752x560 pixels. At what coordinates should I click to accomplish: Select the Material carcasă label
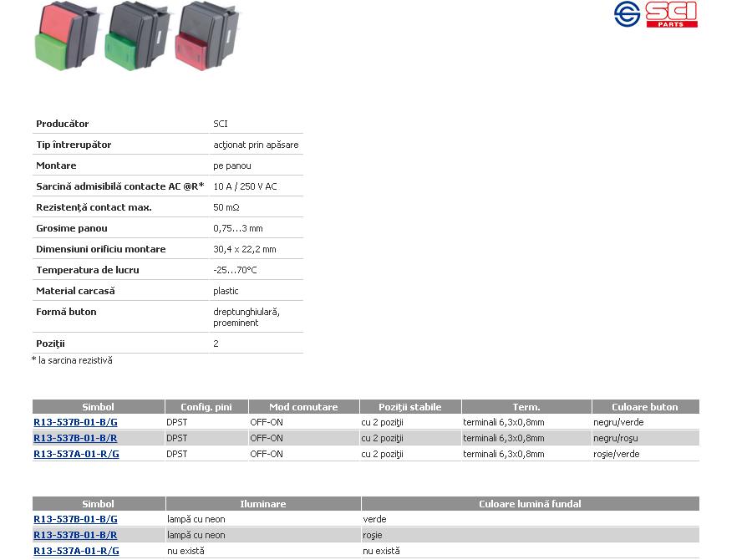coord(75,291)
